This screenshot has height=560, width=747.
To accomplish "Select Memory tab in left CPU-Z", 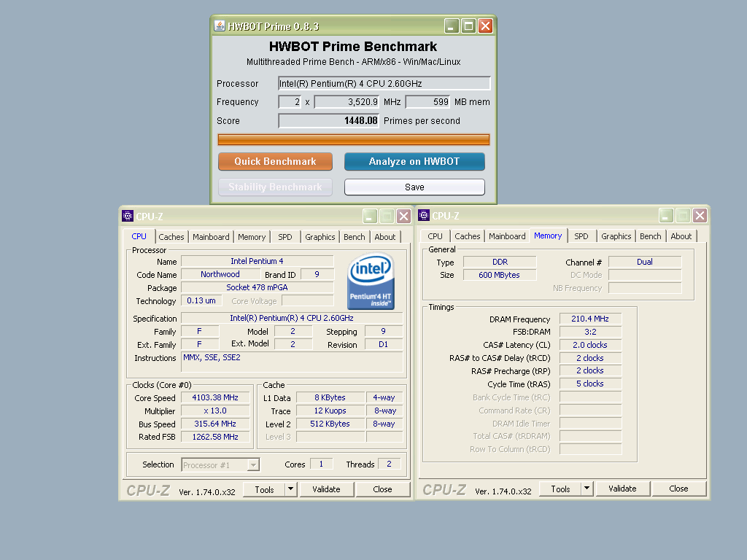I will click(252, 237).
